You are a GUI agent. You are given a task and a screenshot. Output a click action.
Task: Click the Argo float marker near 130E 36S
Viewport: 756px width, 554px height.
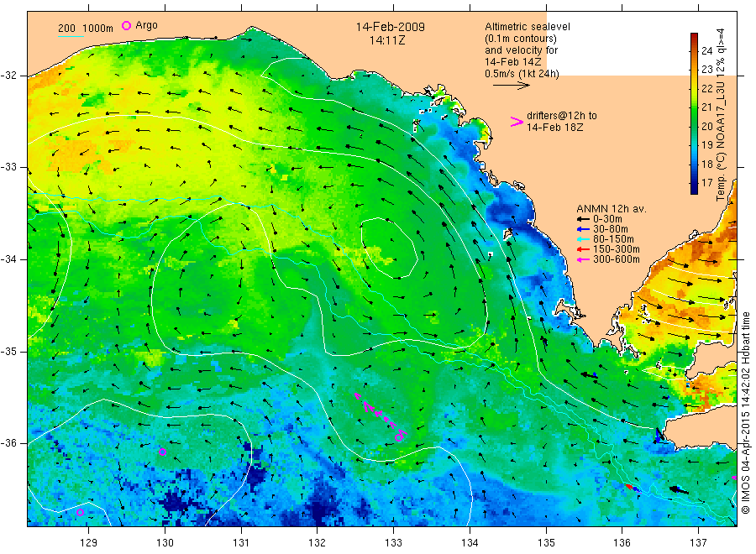point(162,452)
